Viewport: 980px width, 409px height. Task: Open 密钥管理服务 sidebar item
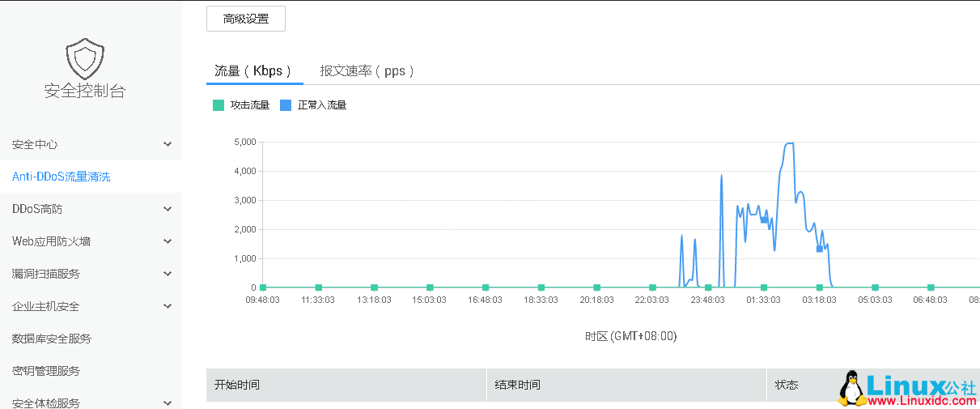(x=91, y=371)
